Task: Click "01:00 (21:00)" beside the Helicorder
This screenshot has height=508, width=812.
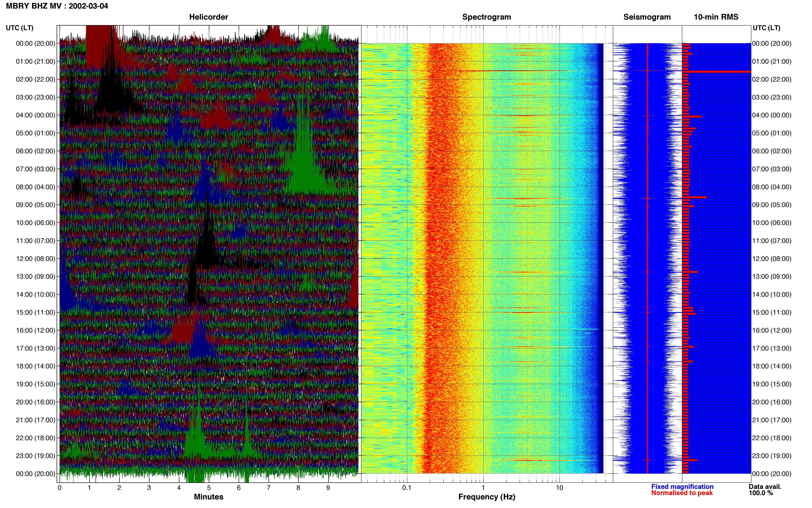Action: click(36, 61)
